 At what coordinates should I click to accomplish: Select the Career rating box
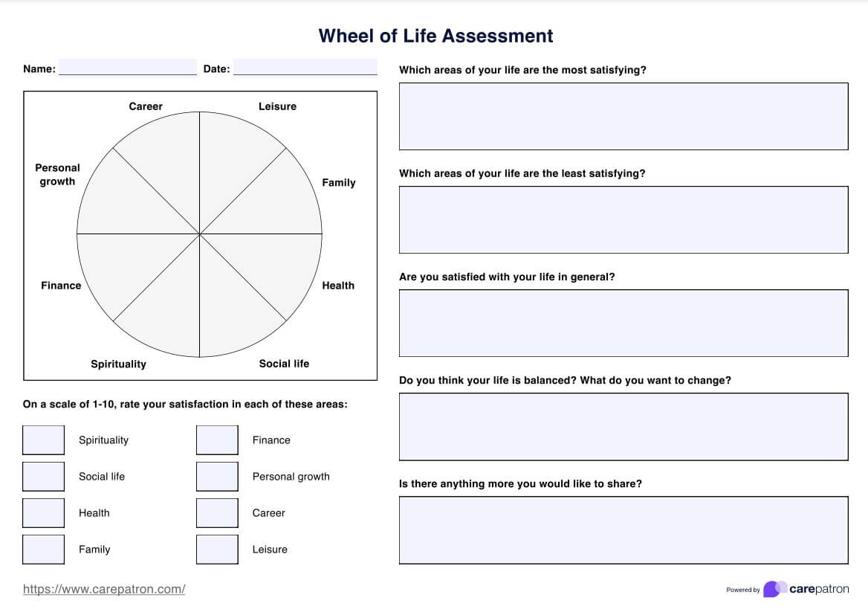tap(217, 513)
